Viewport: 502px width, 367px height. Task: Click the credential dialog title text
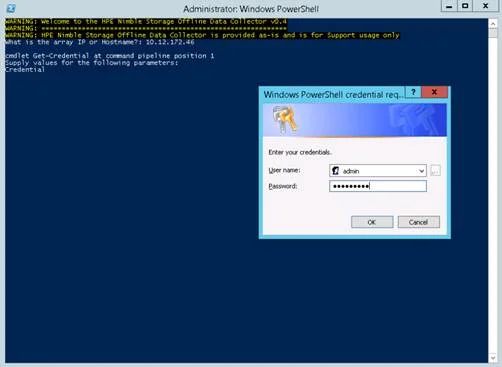pyautogui.click(x=334, y=95)
